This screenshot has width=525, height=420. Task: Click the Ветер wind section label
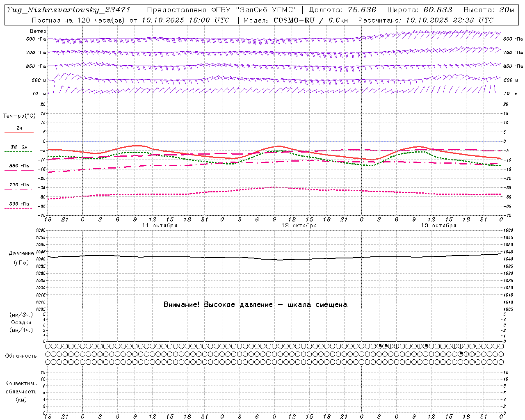[38, 31]
